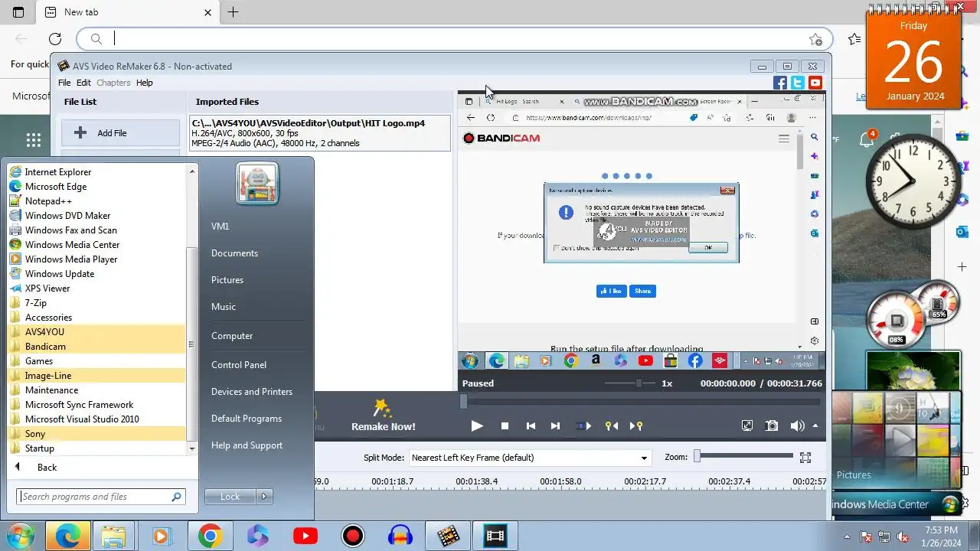Open Windows Media Player taskbar icon
Viewport: 980px width, 551px height.
(x=162, y=536)
